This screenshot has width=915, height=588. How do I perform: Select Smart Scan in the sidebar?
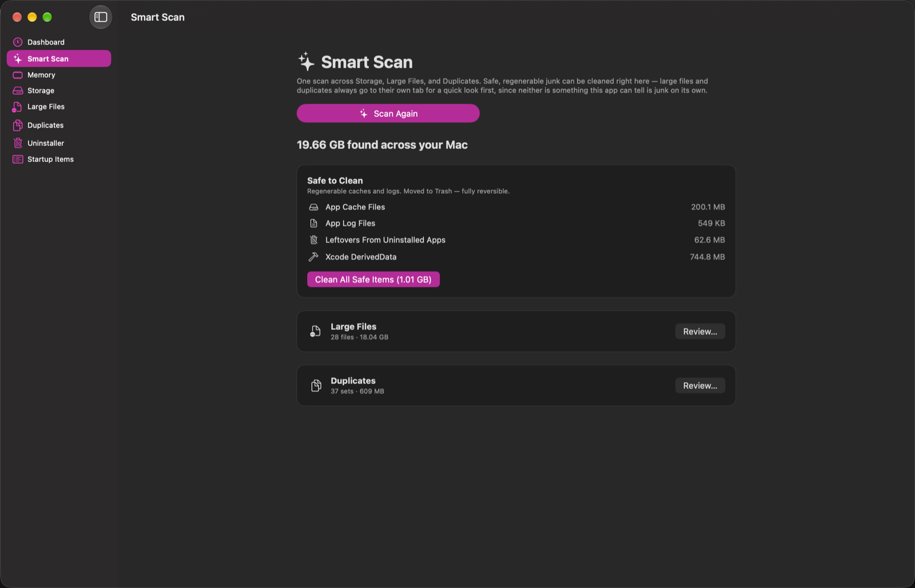click(x=59, y=59)
